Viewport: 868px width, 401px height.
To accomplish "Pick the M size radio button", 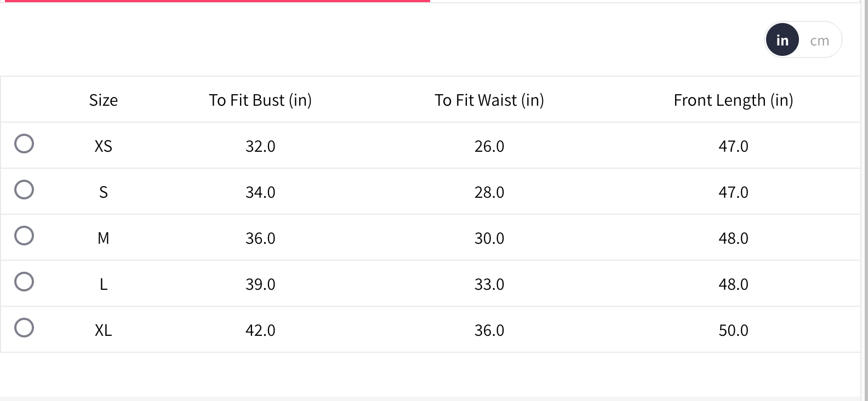I will 24,236.
